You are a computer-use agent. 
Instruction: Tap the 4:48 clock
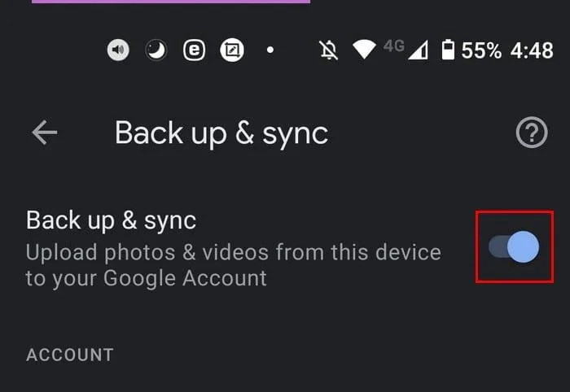coord(532,50)
